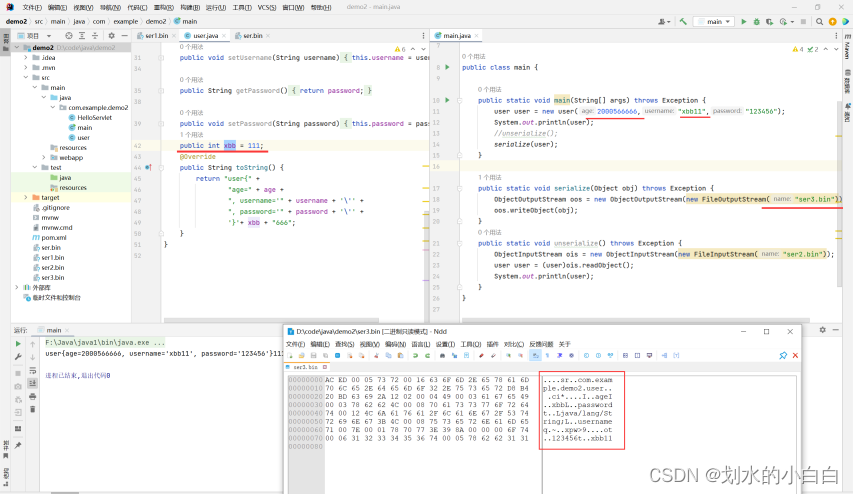Open the 运行(U) menu in IntelliJ
Viewport: 853px width, 494px height.
tap(216, 7)
